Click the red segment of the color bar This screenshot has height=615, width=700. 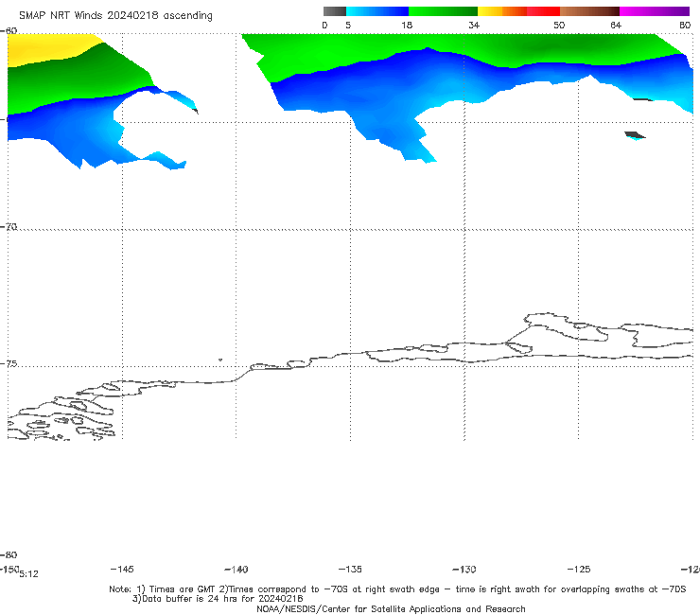pos(543,11)
